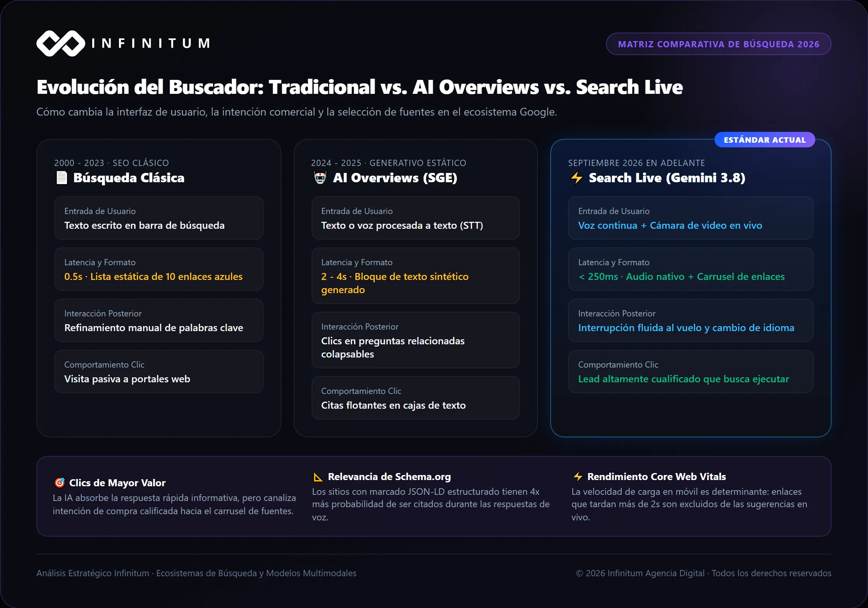Click the subtitle starting with Cómo cambia la interfaz
Screen dimensions: 868x608
coord(296,112)
